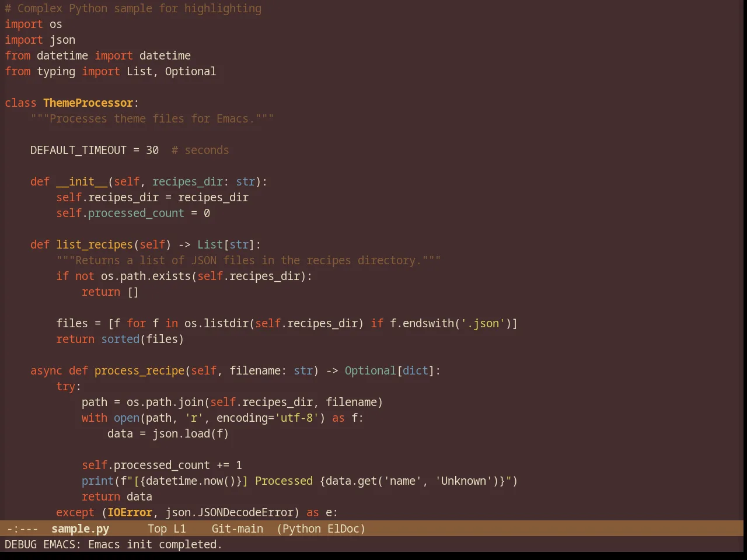Click the 'utf-8' encoding string
The height and width of the screenshot is (560, 747).
(296, 418)
